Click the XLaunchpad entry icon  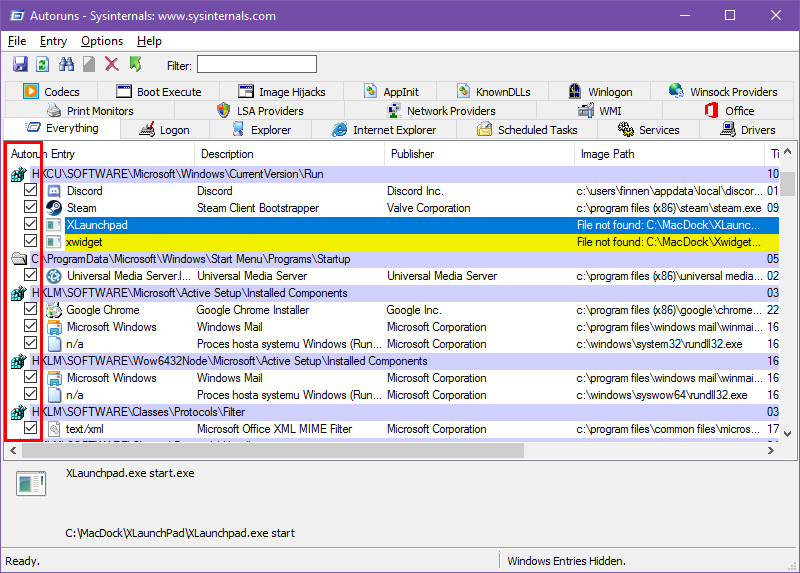tap(54, 225)
